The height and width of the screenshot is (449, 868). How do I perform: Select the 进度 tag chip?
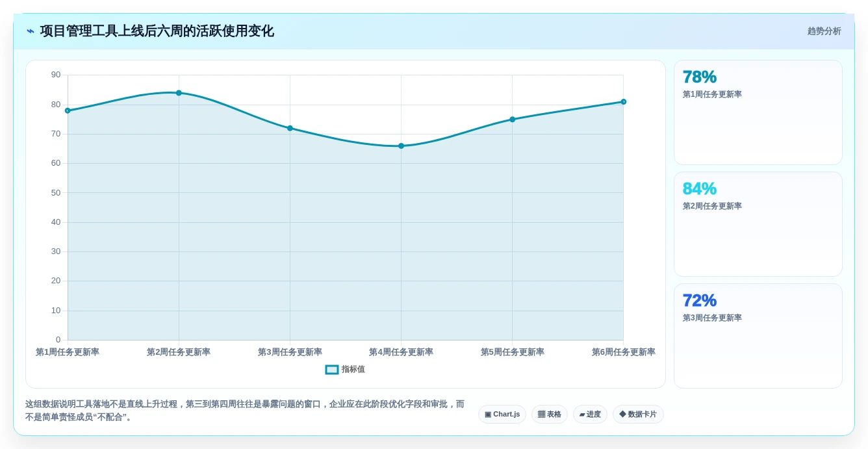pyautogui.click(x=590, y=415)
